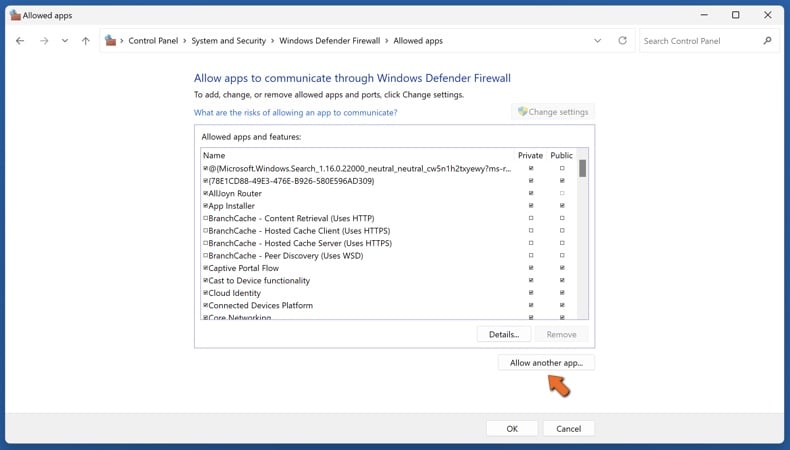Toggle Private checkbox for Captive Portal Flow
Image resolution: width=790 pixels, height=450 pixels.
(x=531, y=268)
